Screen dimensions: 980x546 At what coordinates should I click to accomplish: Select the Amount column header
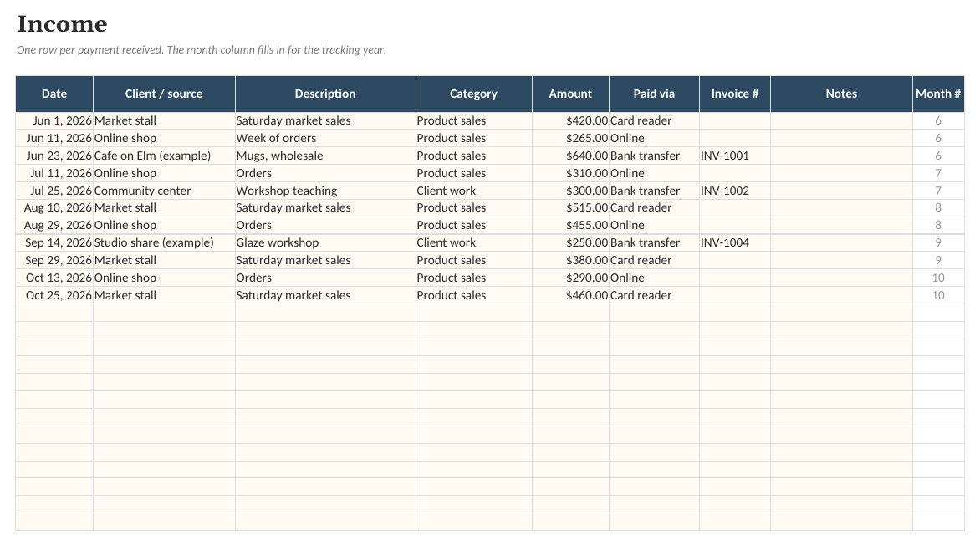[570, 94]
